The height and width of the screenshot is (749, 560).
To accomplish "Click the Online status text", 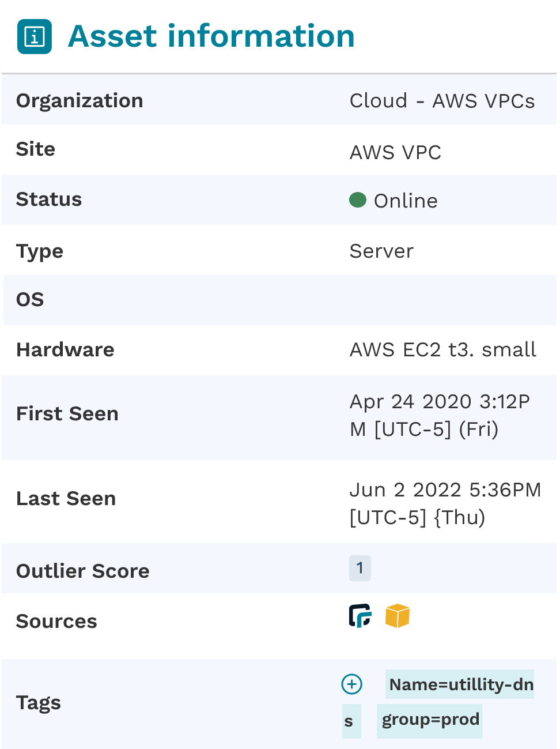I will (x=406, y=201).
